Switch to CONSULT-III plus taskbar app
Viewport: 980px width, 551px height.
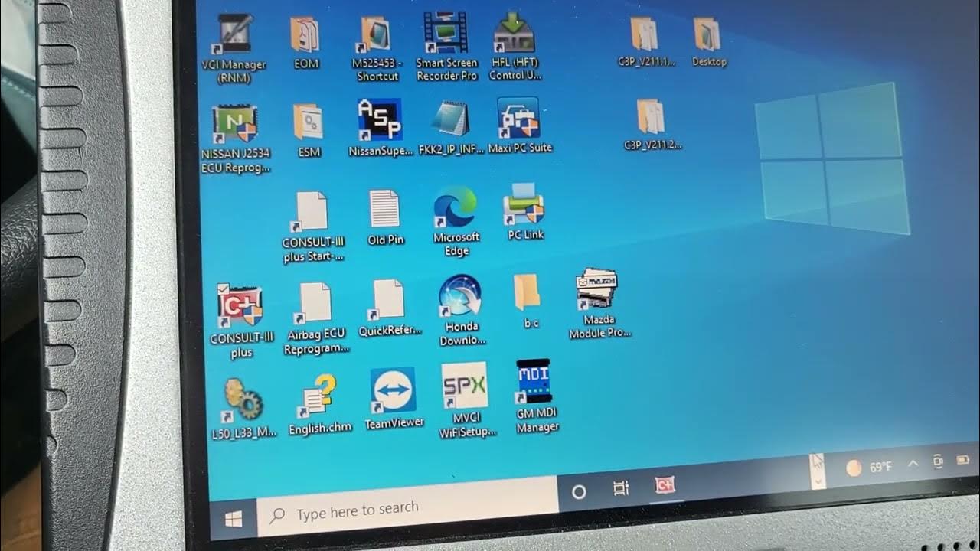(664, 484)
